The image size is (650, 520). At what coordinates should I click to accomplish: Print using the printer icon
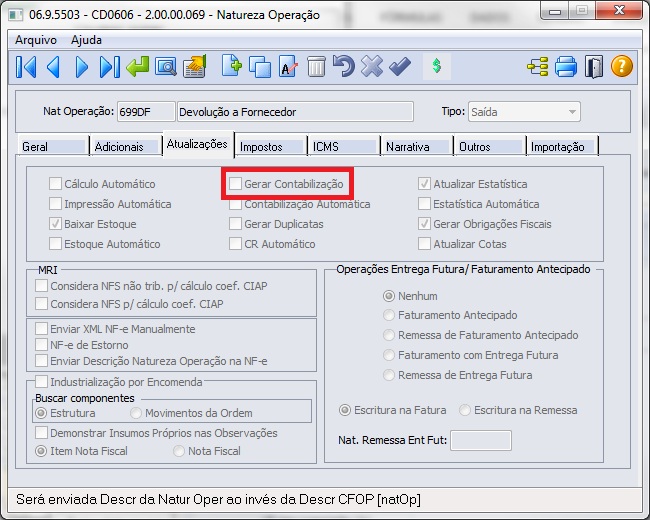point(566,67)
